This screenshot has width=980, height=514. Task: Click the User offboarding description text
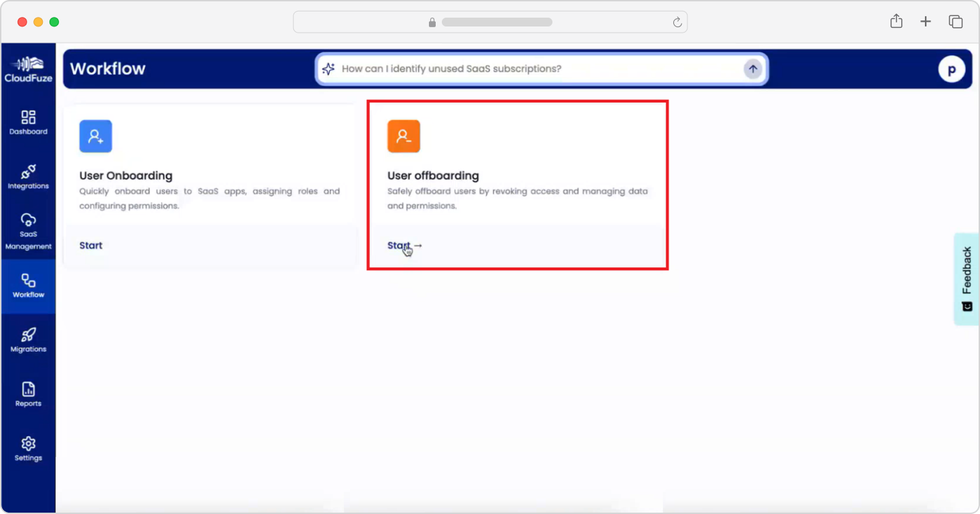(x=518, y=198)
